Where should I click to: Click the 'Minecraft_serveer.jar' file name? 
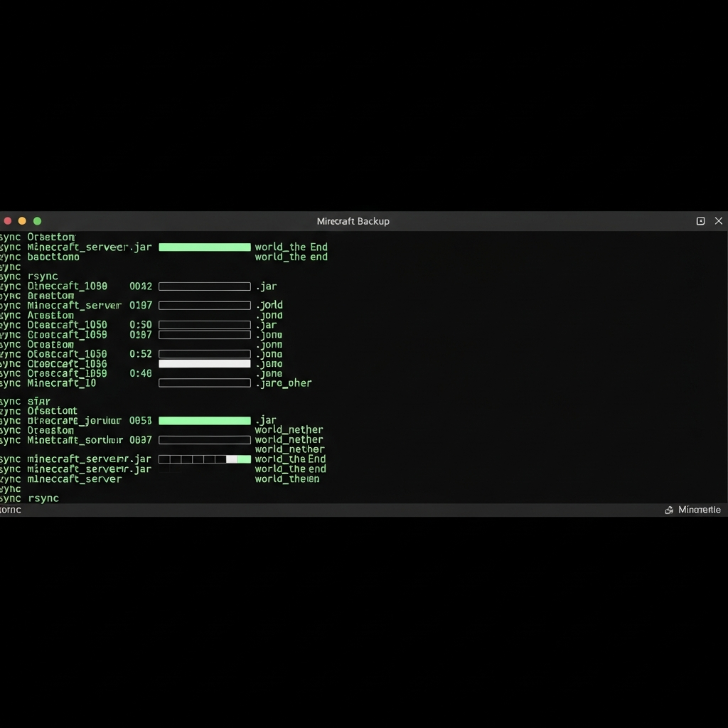coord(89,247)
